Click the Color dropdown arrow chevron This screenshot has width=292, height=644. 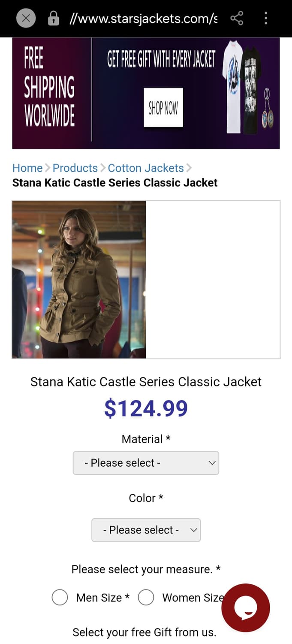point(193,530)
